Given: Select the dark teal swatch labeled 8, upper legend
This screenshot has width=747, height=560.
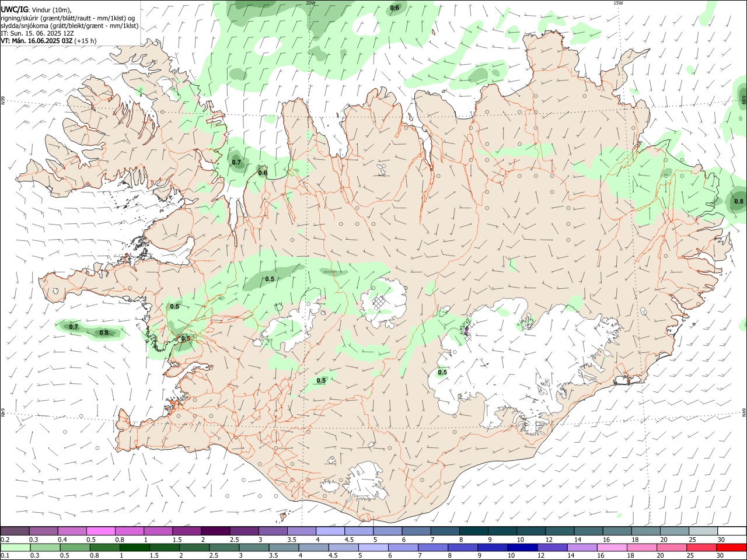Looking at the screenshot, I should point(473,531).
